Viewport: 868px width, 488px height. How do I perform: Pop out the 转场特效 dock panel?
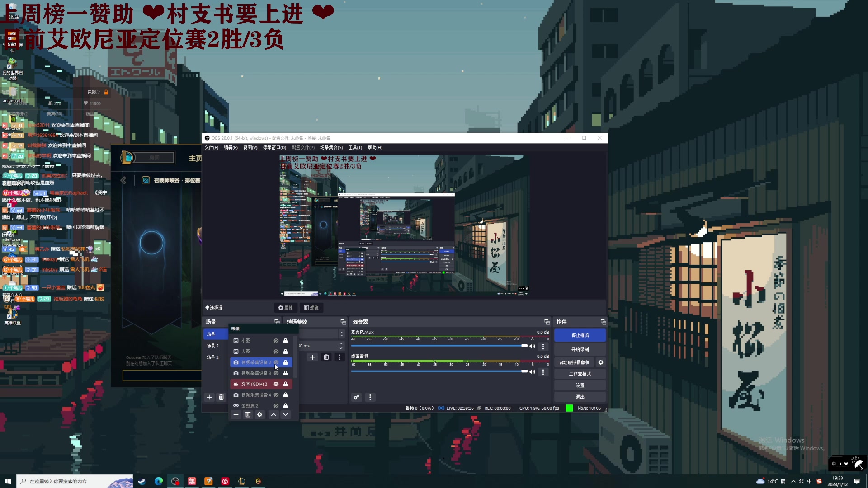(x=343, y=322)
